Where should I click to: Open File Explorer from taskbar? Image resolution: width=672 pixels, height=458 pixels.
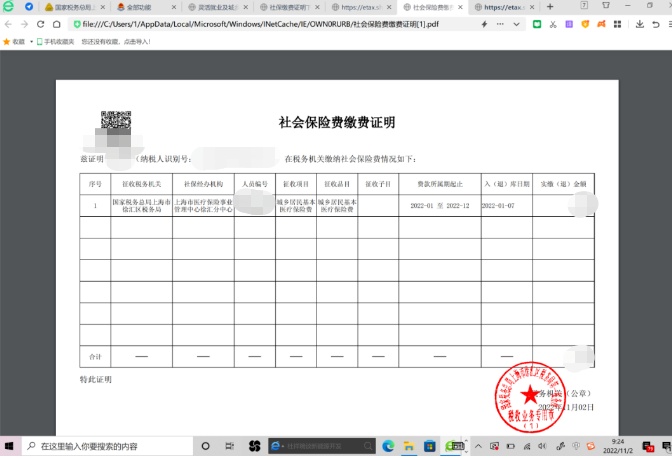[x=409, y=446]
